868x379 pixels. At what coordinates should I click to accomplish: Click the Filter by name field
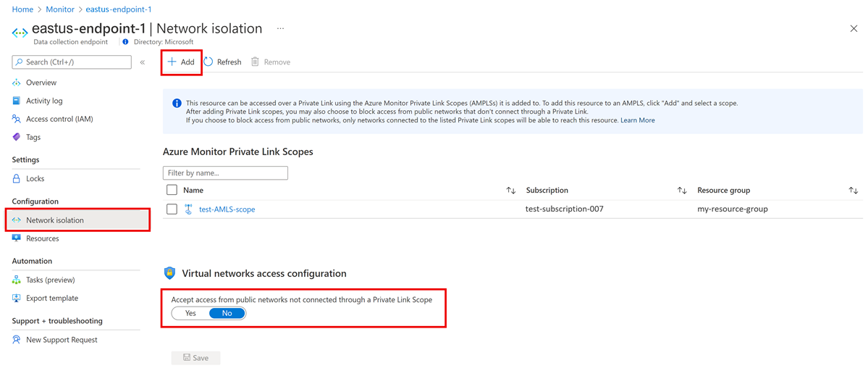coord(225,173)
